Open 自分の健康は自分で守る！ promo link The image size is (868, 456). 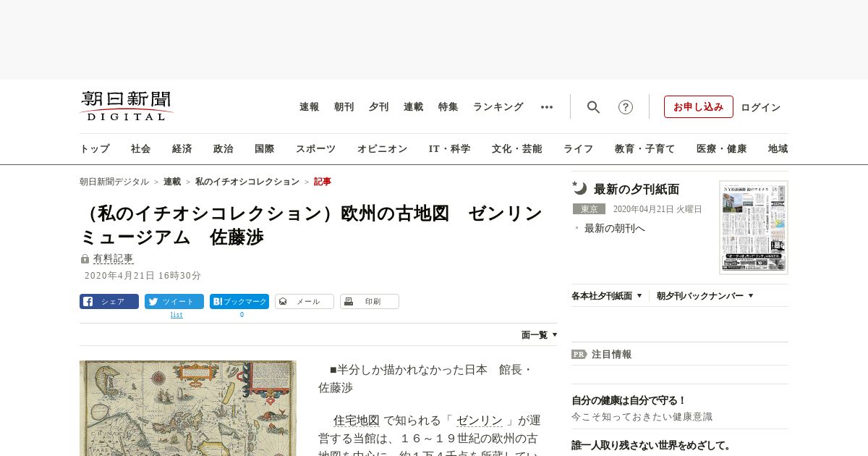pos(629,400)
